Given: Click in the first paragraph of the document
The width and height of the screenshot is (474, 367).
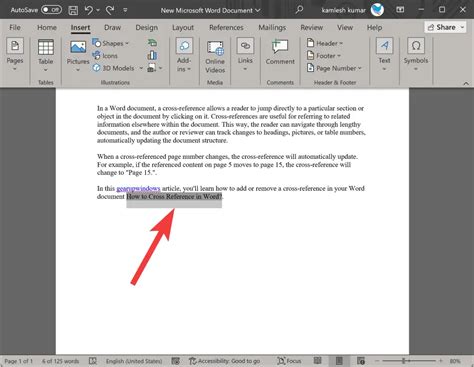Looking at the screenshot, I should pos(231,124).
